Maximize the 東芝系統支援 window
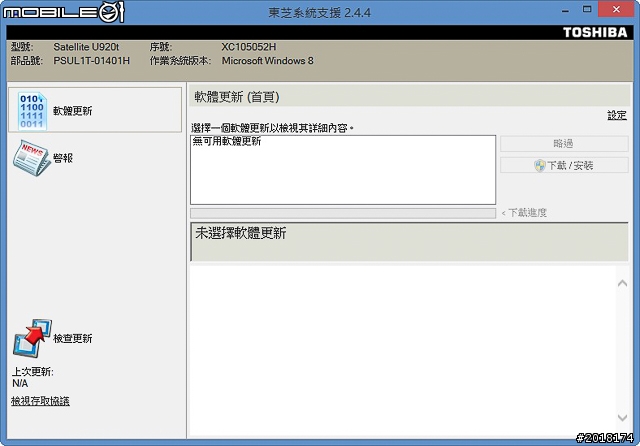Image resolution: width=640 pixels, height=446 pixels. (x=587, y=10)
